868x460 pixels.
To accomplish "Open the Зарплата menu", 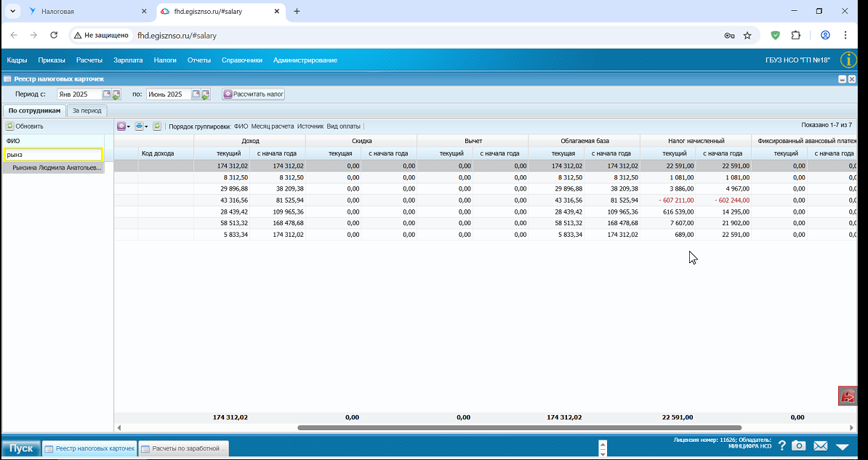I will 128,60.
